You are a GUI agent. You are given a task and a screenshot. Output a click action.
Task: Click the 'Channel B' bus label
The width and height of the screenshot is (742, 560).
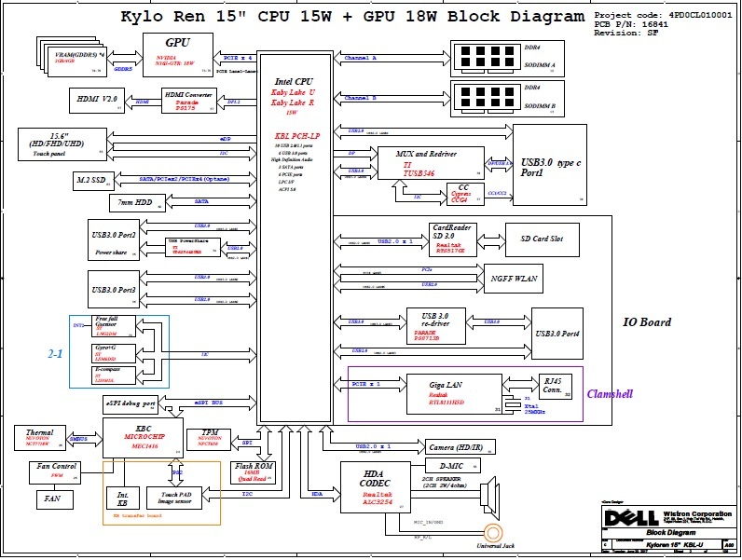[361, 99]
